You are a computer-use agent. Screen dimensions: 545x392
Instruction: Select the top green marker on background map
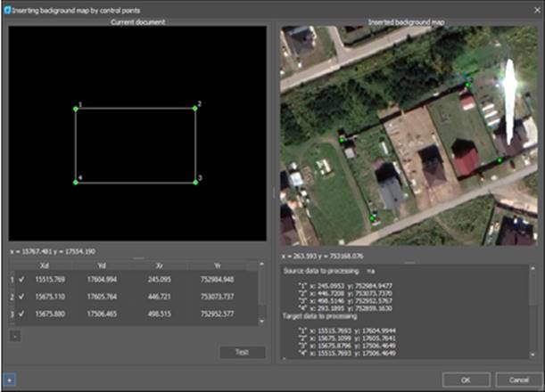[467, 82]
